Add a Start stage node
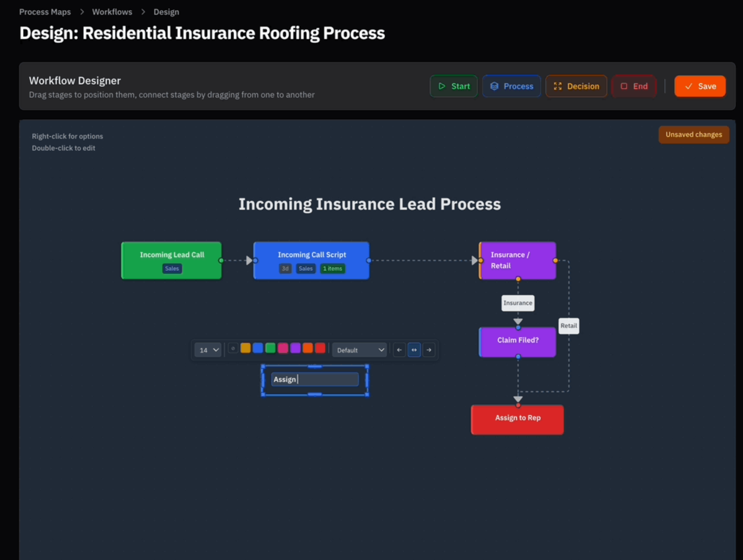 (454, 86)
